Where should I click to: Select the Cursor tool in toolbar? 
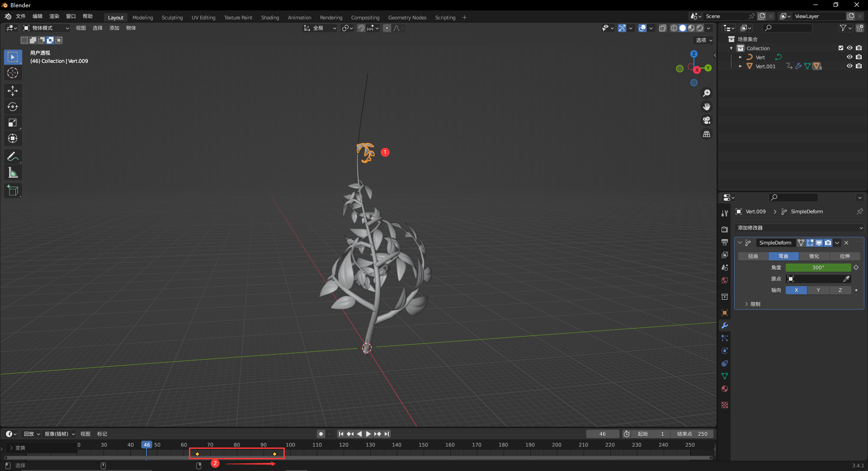[x=13, y=73]
